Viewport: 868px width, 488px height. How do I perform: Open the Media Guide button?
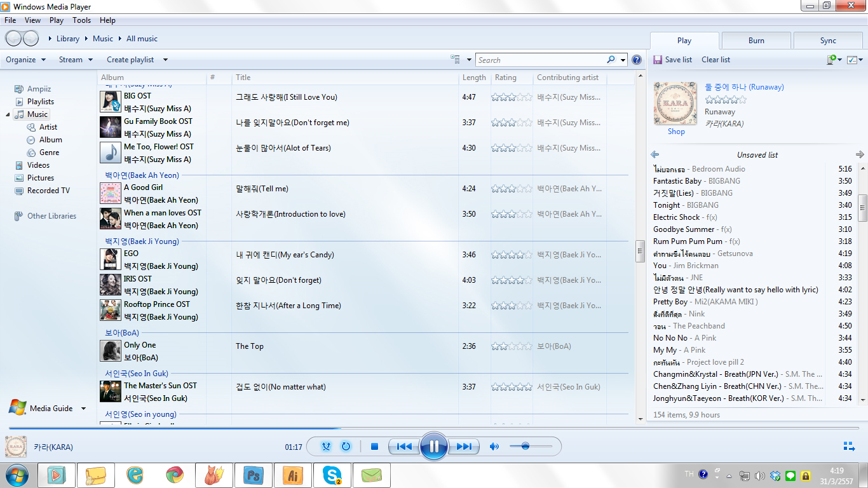tap(42, 408)
